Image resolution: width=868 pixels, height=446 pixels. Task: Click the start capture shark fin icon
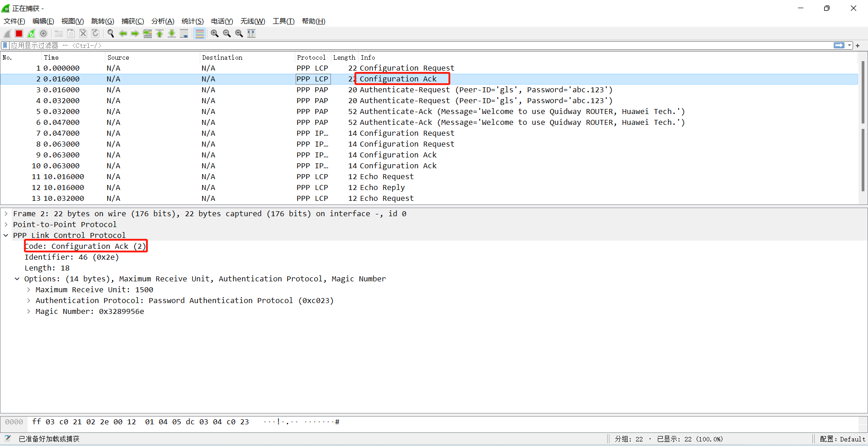coord(7,33)
